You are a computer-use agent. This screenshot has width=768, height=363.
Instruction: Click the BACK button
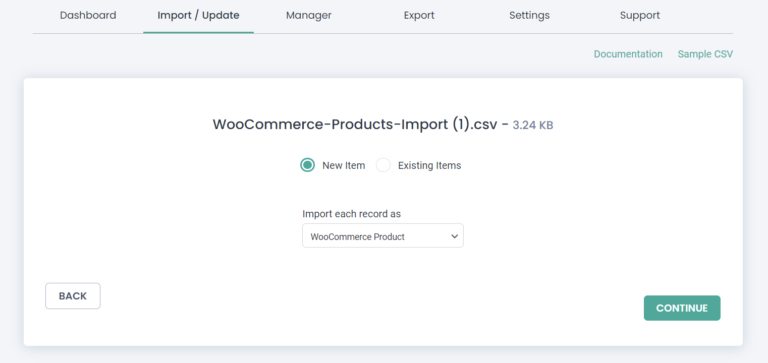point(73,296)
